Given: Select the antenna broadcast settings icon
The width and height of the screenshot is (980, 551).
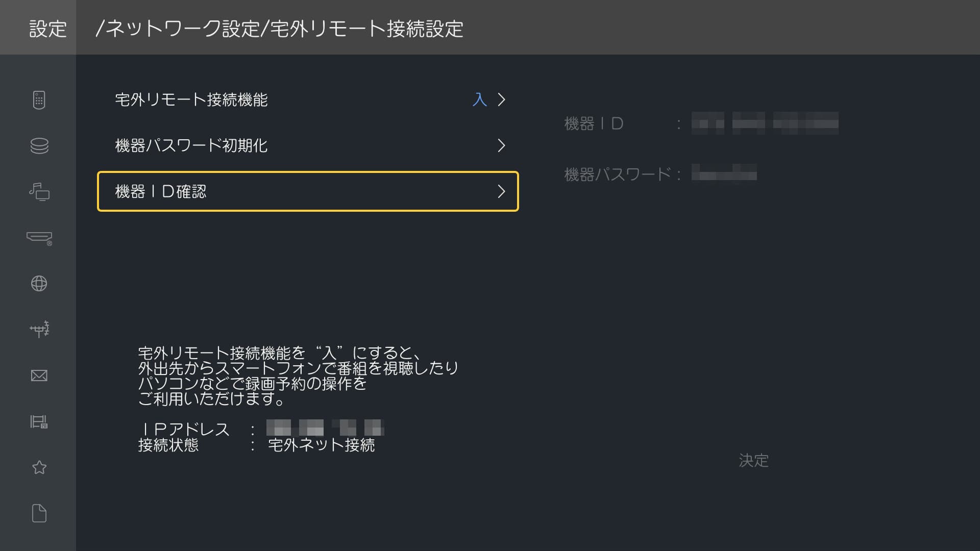Looking at the screenshot, I should coord(39,330).
